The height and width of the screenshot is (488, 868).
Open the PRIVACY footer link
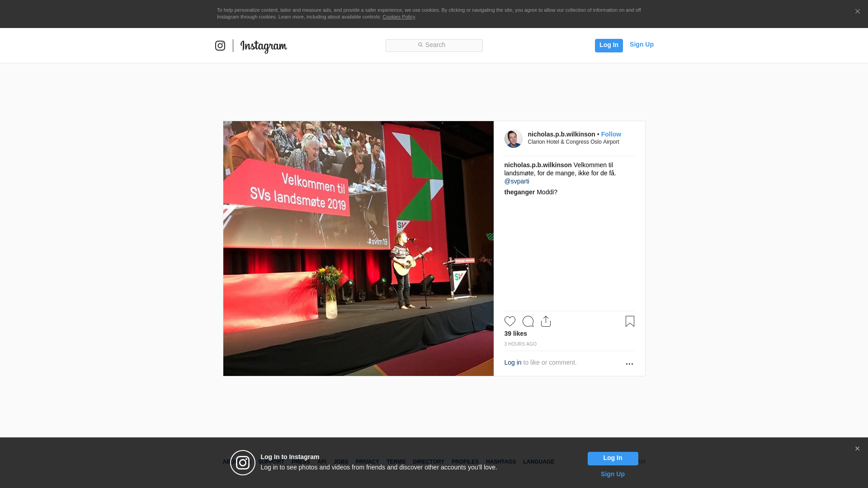tap(367, 462)
